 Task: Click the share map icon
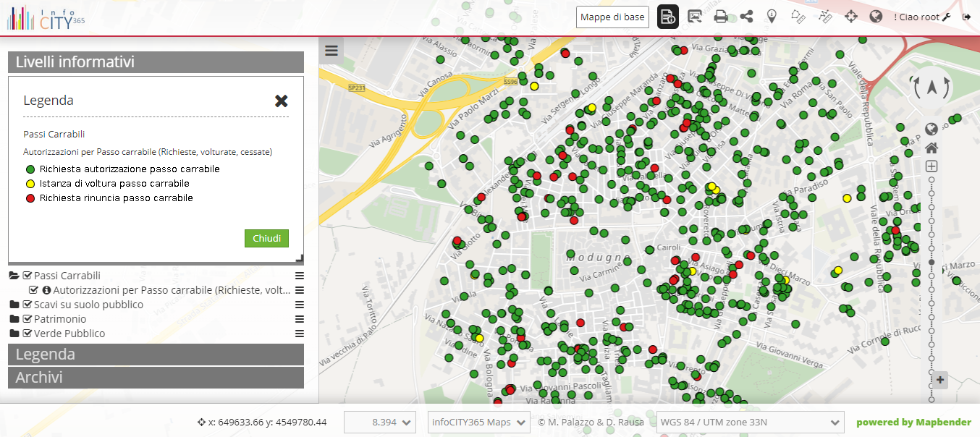(x=746, y=17)
